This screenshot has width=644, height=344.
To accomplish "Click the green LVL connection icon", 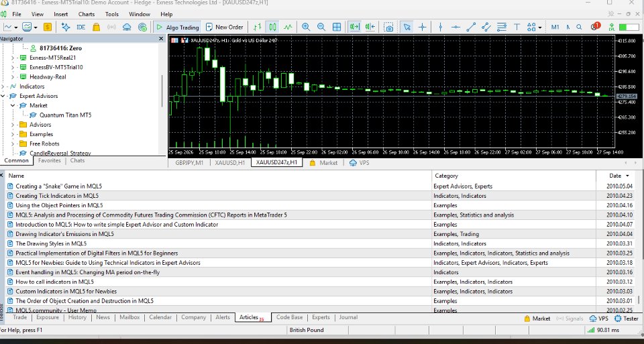I will [612, 27].
